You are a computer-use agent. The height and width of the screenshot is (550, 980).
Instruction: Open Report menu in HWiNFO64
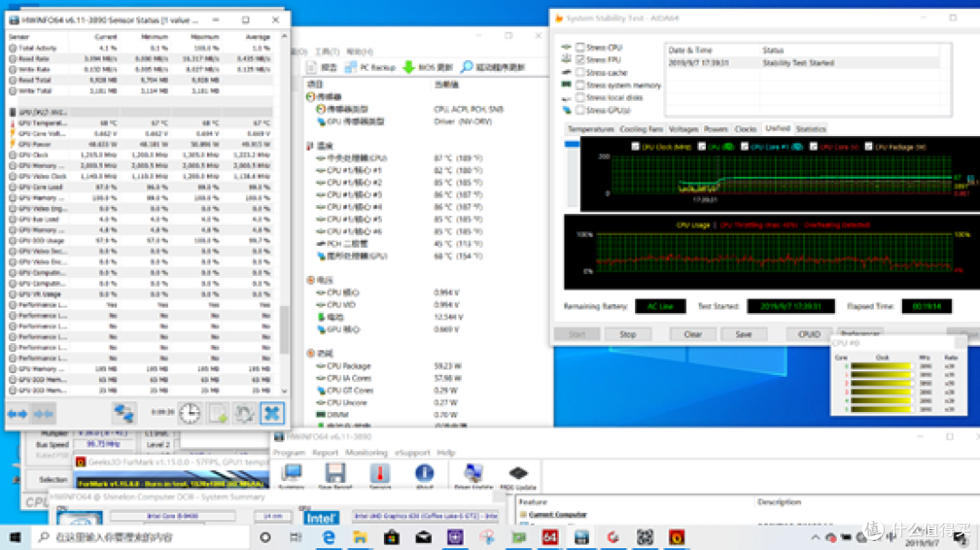click(325, 453)
